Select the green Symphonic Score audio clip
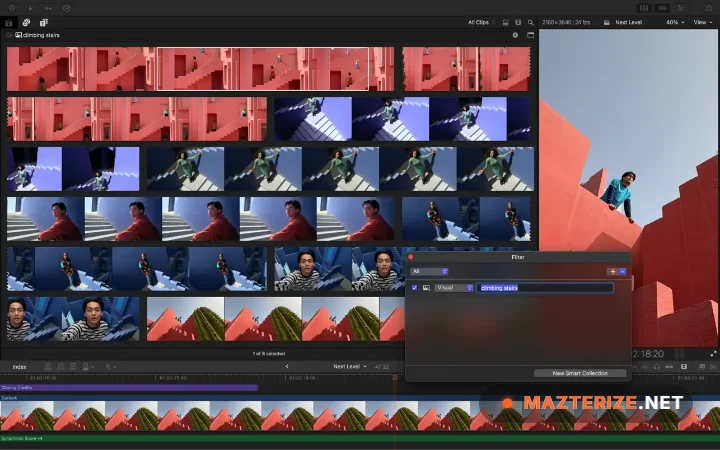720x450 pixels. [360, 439]
